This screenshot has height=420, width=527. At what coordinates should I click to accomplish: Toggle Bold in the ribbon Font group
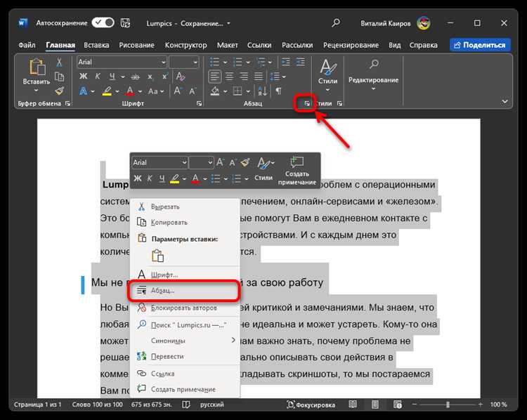click(x=84, y=77)
